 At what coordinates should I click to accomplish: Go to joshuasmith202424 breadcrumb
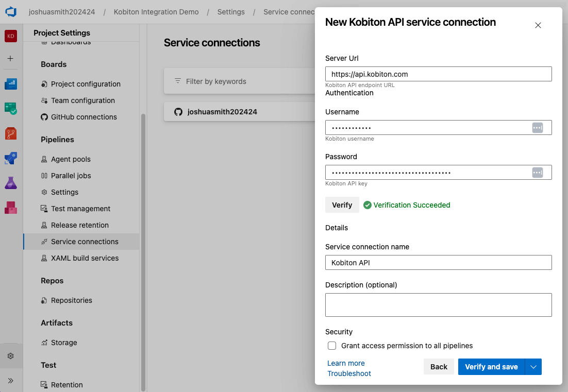pyautogui.click(x=62, y=12)
